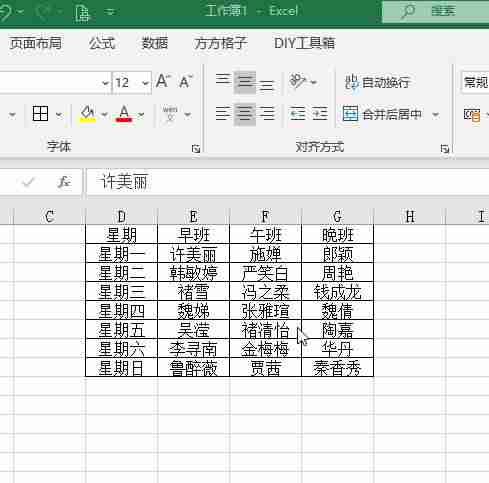The height and width of the screenshot is (483, 489).
Task: Open the DIY工具箱 ribbon tab
Action: (x=304, y=43)
